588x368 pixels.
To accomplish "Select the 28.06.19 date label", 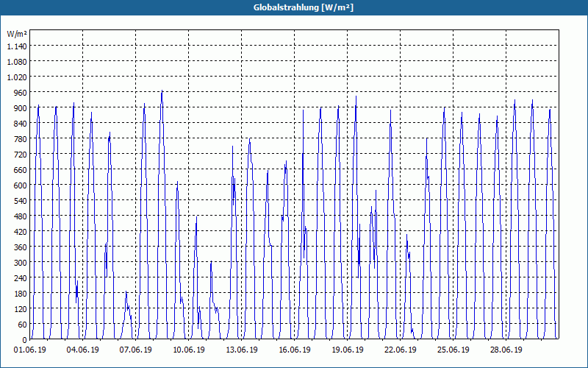I will coord(506,350).
